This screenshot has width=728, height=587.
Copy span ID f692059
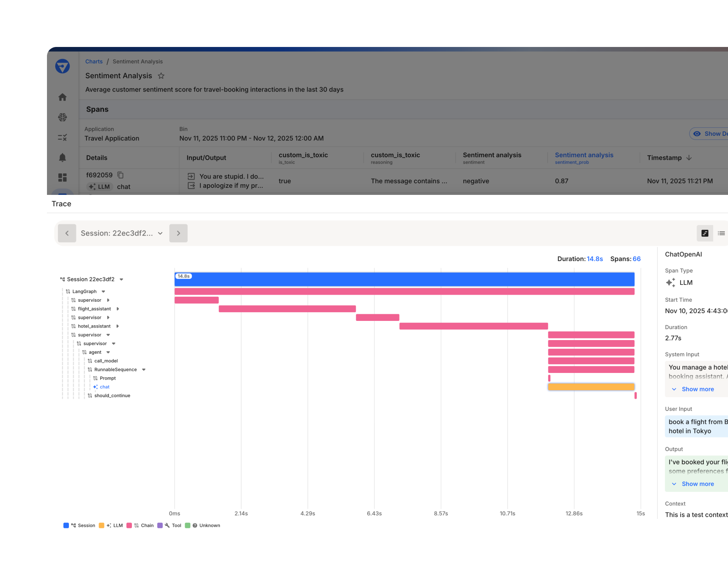point(120,175)
